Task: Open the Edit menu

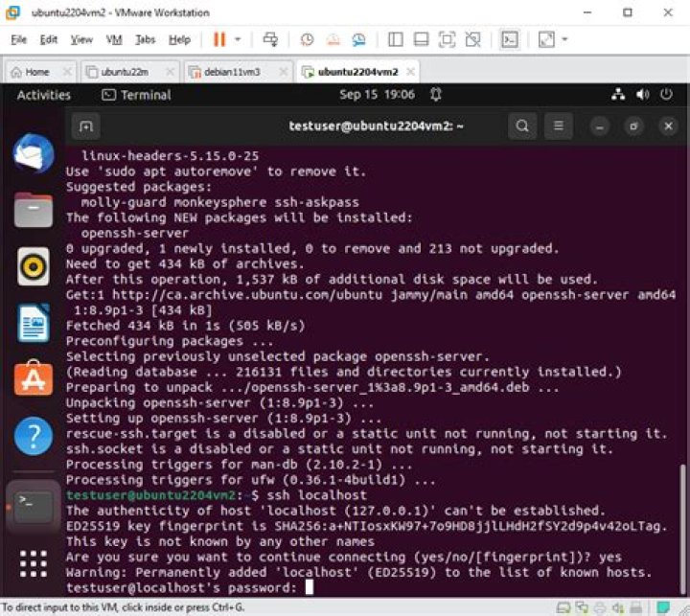Action: (49, 39)
